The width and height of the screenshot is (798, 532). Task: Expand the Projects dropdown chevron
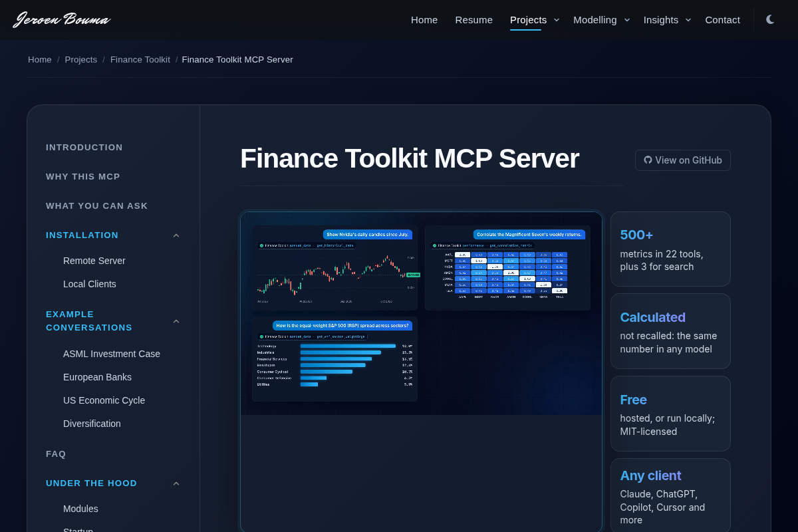(557, 20)
